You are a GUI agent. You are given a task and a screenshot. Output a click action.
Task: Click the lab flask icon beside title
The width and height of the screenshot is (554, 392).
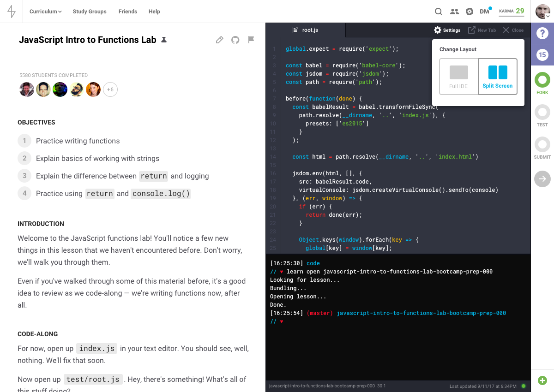(163, 40)
